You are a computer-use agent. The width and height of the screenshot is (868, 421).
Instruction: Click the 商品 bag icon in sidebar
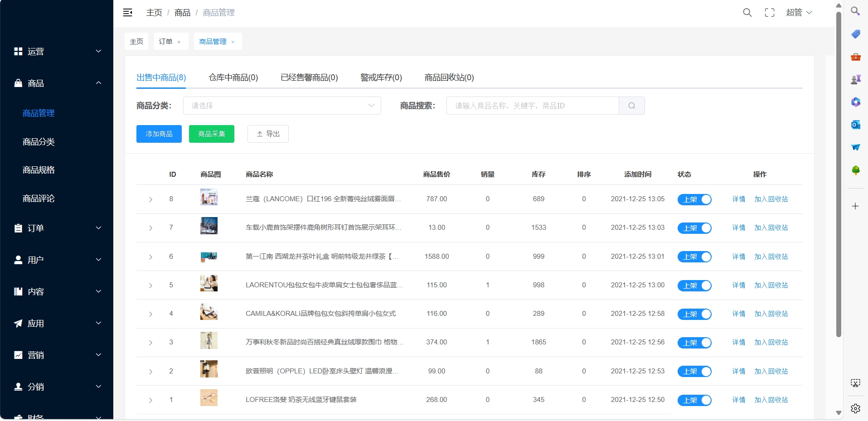coord(18,83)
